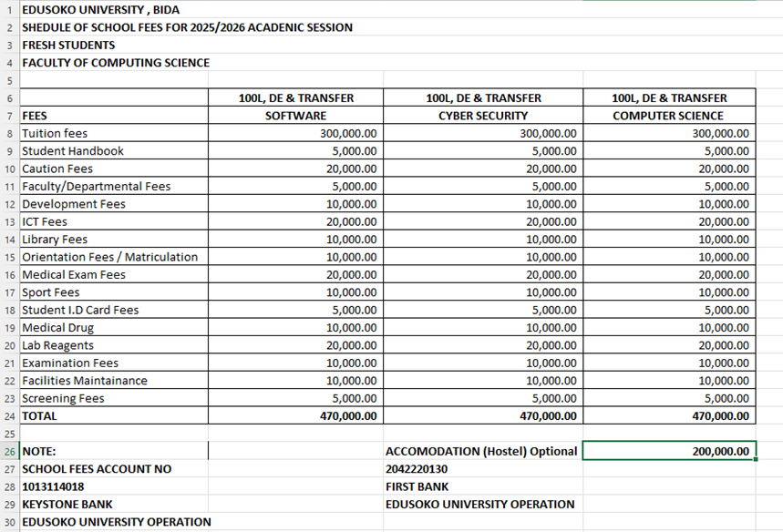Select the EDUSOKO UNIVERSITY, BIDA title cell
783x532 pixels.
point(100,10)
